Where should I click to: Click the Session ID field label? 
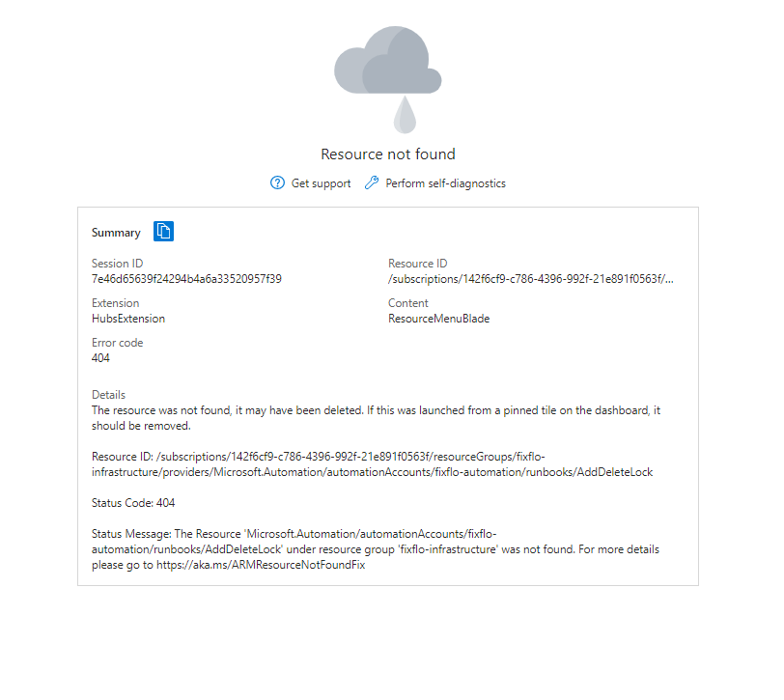tap(117, 264)
